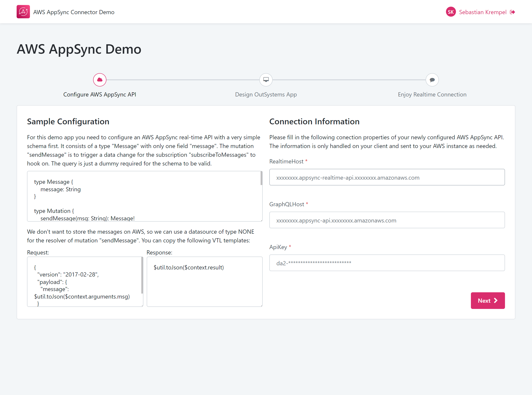Click the logout icon beside Sebastian Krempel
This screenshot has width=532, height=395.
[x=512, y=12]
